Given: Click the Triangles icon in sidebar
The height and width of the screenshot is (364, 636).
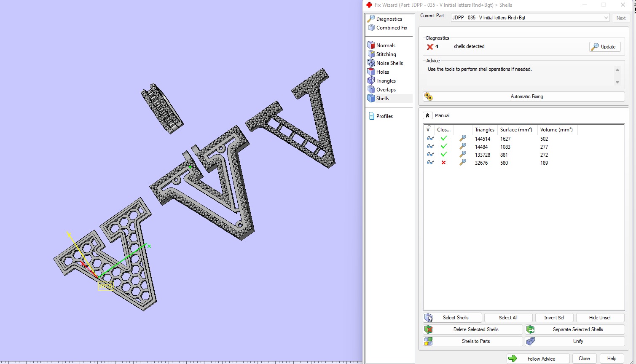Looking at the screenshot, I should [x=371, y=81].
